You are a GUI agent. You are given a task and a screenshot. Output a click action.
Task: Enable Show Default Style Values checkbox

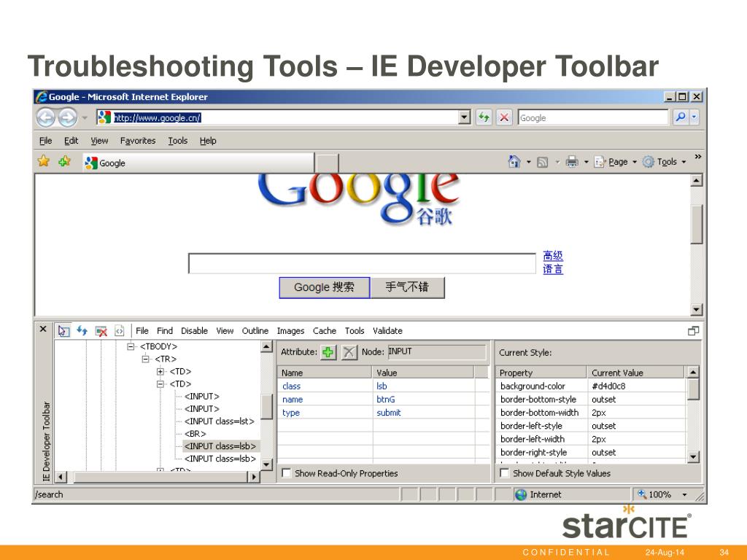tap(504, 473)
